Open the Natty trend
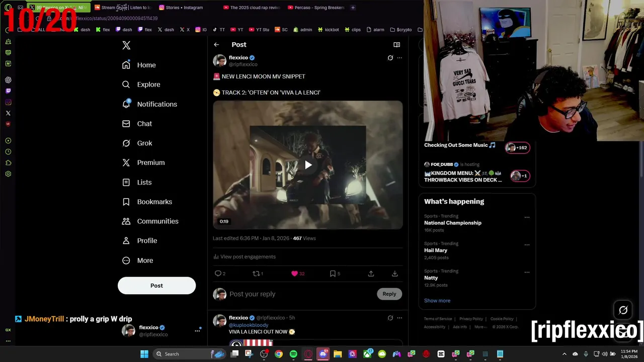The width and height of the screenshot is (644, 362). coord(431,278)
